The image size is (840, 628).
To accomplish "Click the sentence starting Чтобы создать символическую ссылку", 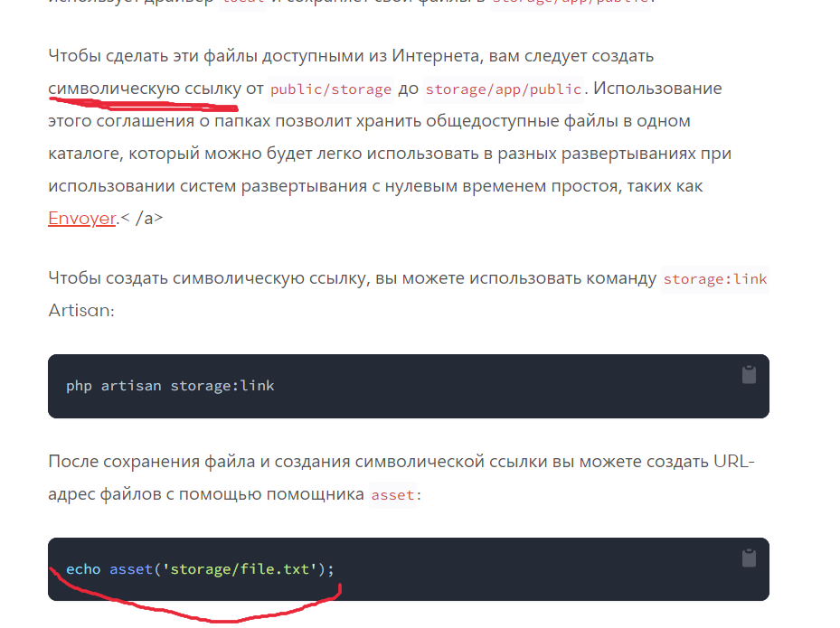I will click(353, 278).
